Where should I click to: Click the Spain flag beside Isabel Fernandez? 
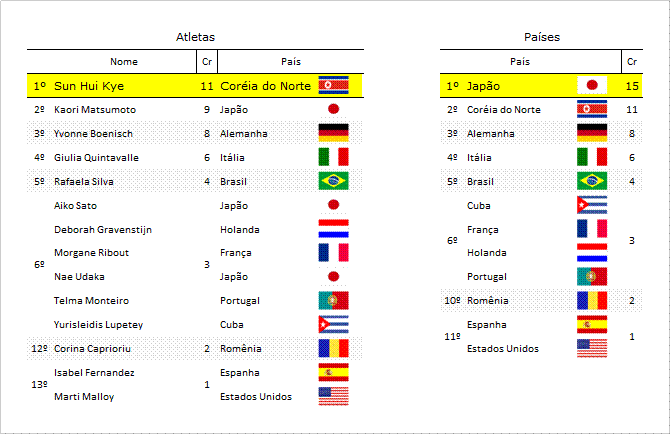333,372
